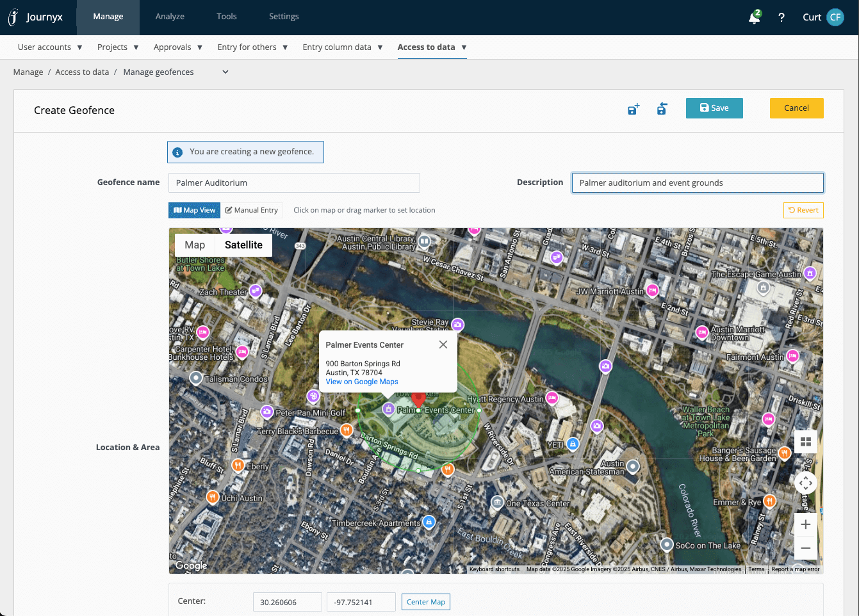Click the View on Google Maps link
The width and height of the screenshot is (859, 616).
[361, 382]
